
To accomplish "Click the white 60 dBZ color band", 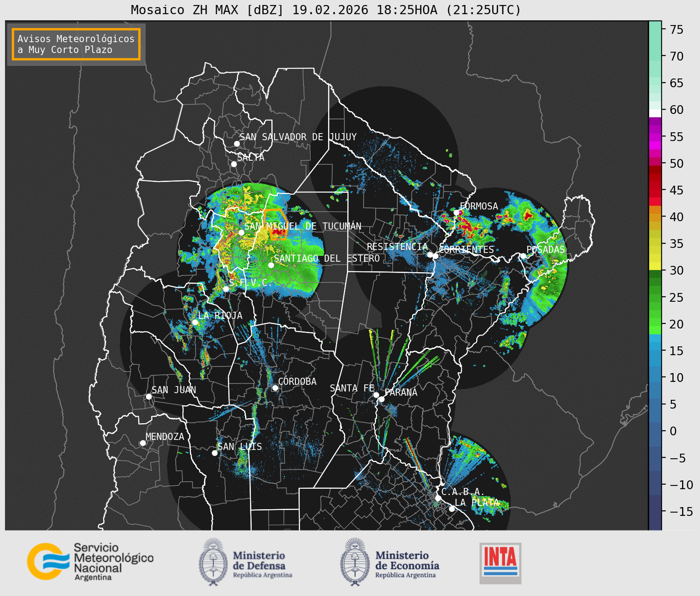I will pos(655,113).
